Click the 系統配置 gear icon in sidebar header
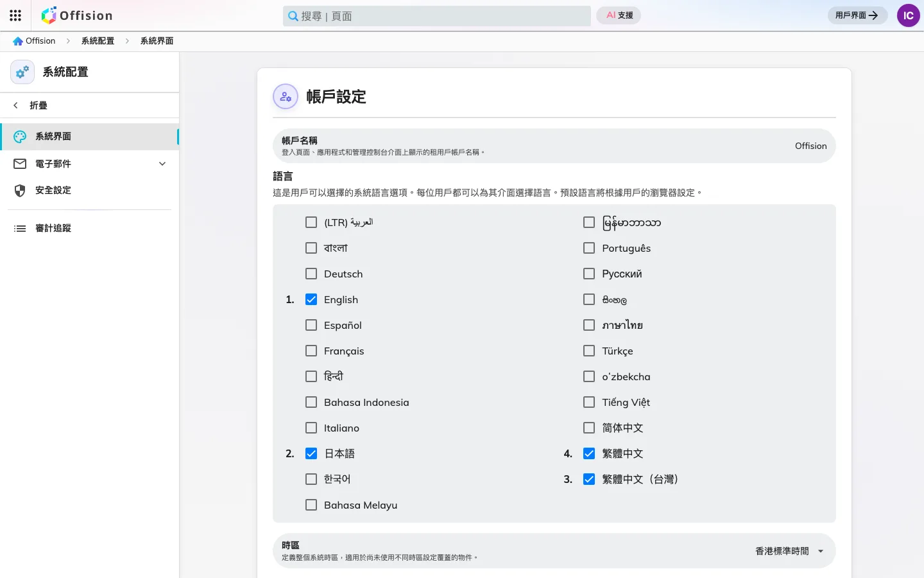Viewport: 924px width, 578px height. click(x=22, y=72)
